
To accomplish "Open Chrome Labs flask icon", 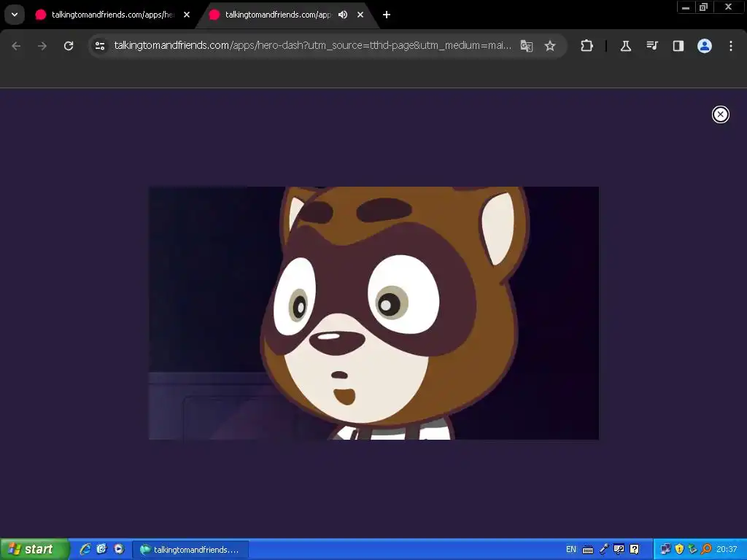I will [625, 46].
